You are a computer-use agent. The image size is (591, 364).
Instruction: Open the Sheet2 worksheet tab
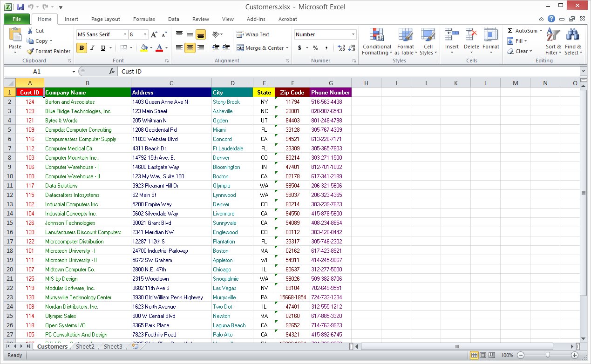[85, 346]
